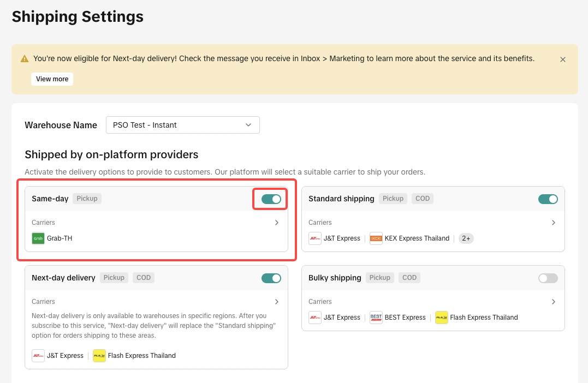Click the BEST Express logo
The image size is (588, 383).
[x=376, y=318]
